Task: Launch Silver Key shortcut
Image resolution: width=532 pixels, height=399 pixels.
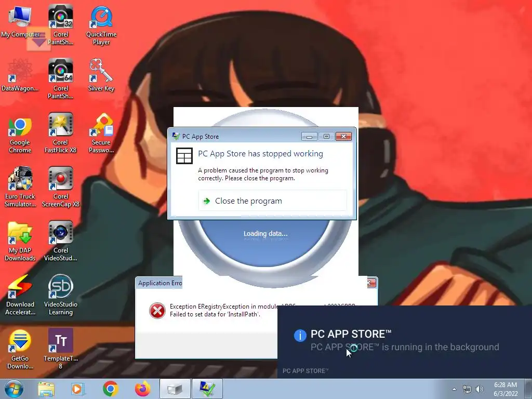Action: tap(101, 75)
